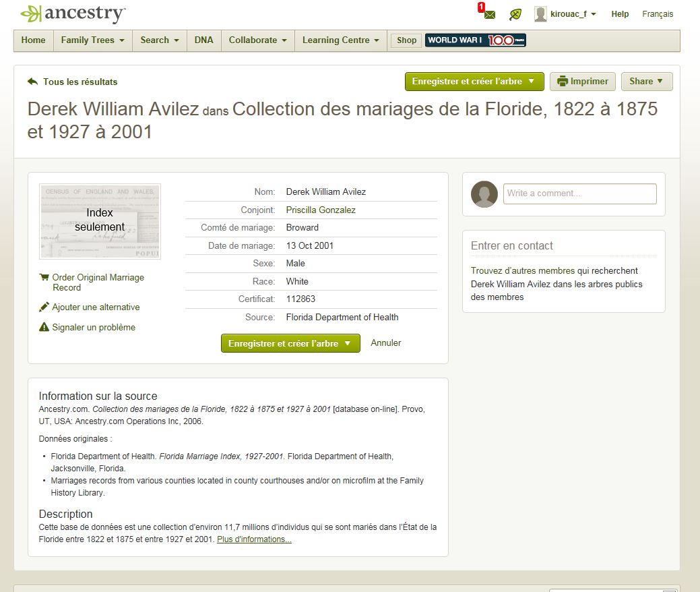Switch language to Français
The height and width of the screenshot is (592, 700).
pos(658,14)
